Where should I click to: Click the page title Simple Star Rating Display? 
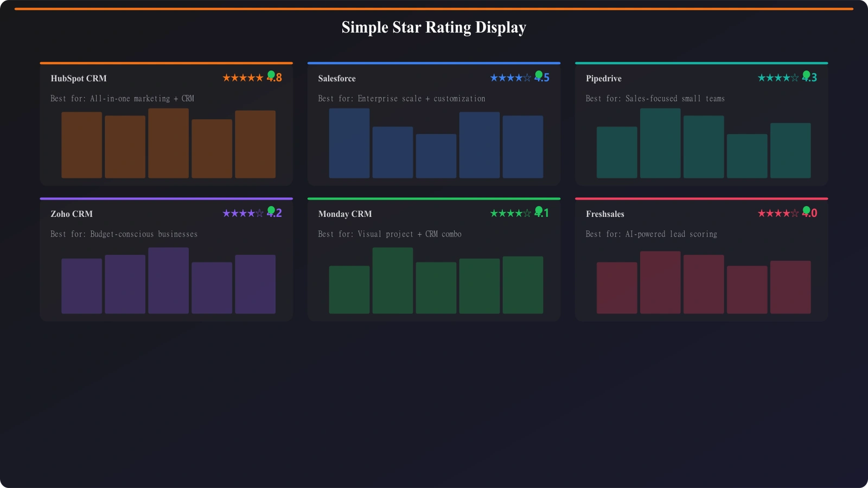coord(433,27)
